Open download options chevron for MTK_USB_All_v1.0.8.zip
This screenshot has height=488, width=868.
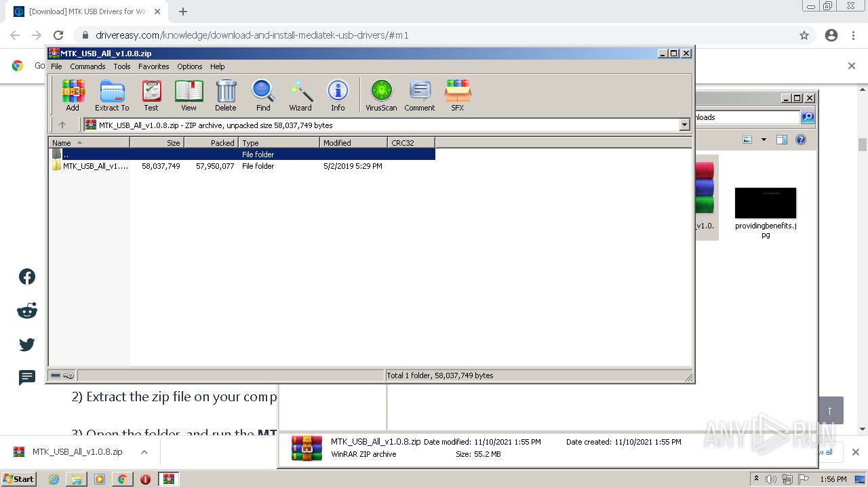[x=144, y=452]
